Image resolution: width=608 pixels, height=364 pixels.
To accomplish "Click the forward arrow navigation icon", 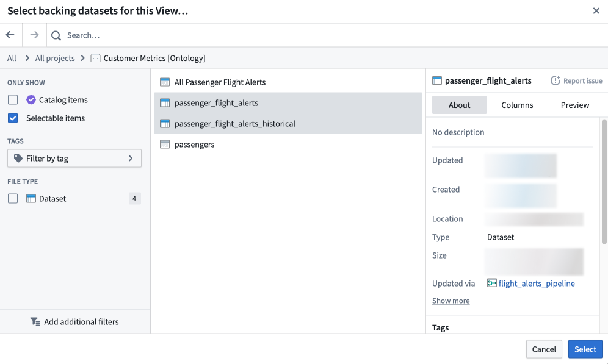I will (x=35, y=35).
